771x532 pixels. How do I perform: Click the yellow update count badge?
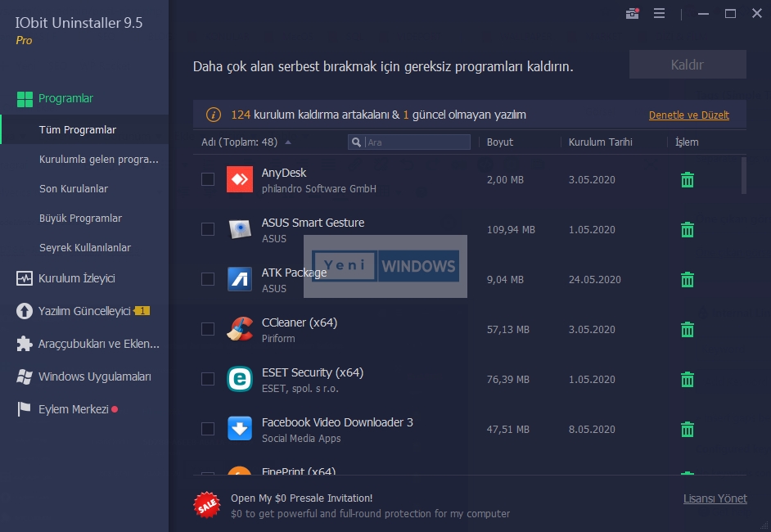click(142, 311)
